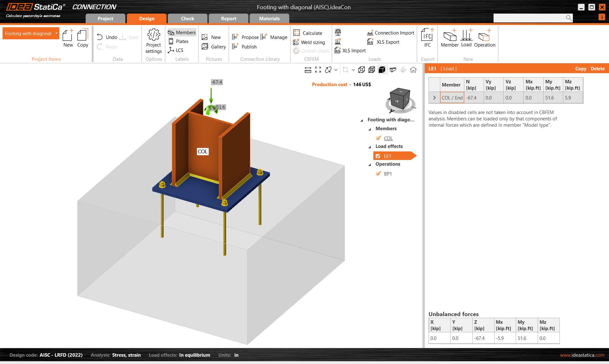The width and height of the screenshot is (609, 364).
Task: Expand the COL / End table row
Action: coord(434,98)
